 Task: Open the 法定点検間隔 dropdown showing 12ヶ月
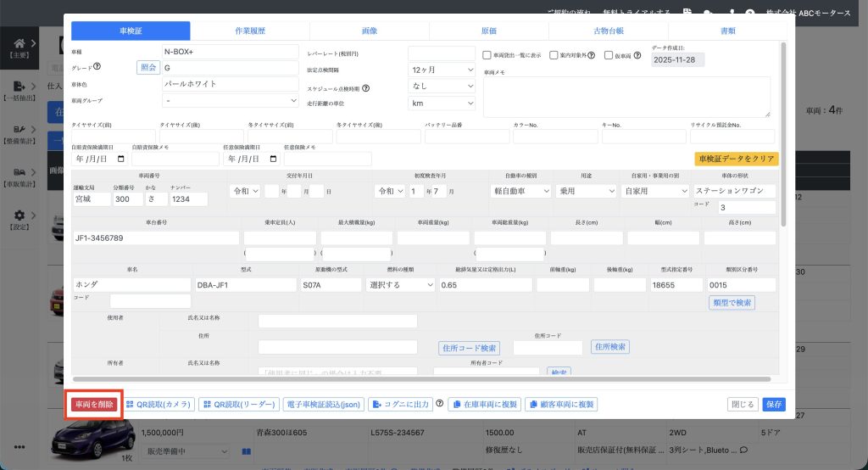click(442, 70)
